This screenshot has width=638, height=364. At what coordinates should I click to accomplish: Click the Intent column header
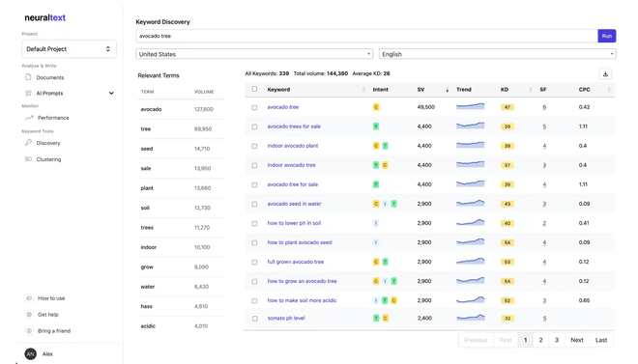(381, 90)
